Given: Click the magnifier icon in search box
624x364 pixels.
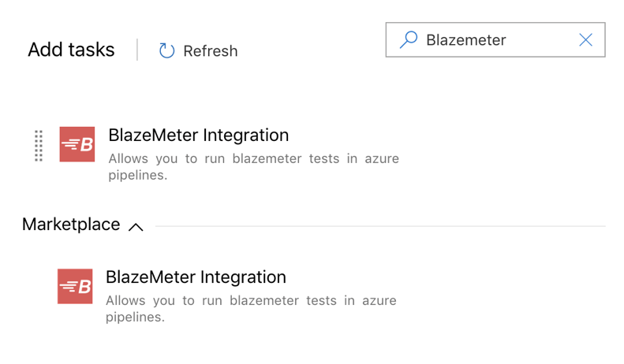Looking at the screenshot, I should [x=409, y=39].
